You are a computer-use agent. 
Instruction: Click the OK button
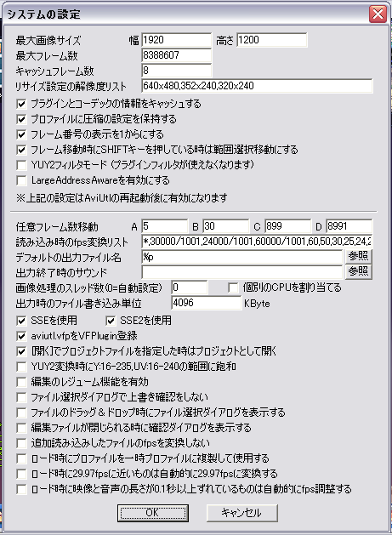[x=153, y=513]
